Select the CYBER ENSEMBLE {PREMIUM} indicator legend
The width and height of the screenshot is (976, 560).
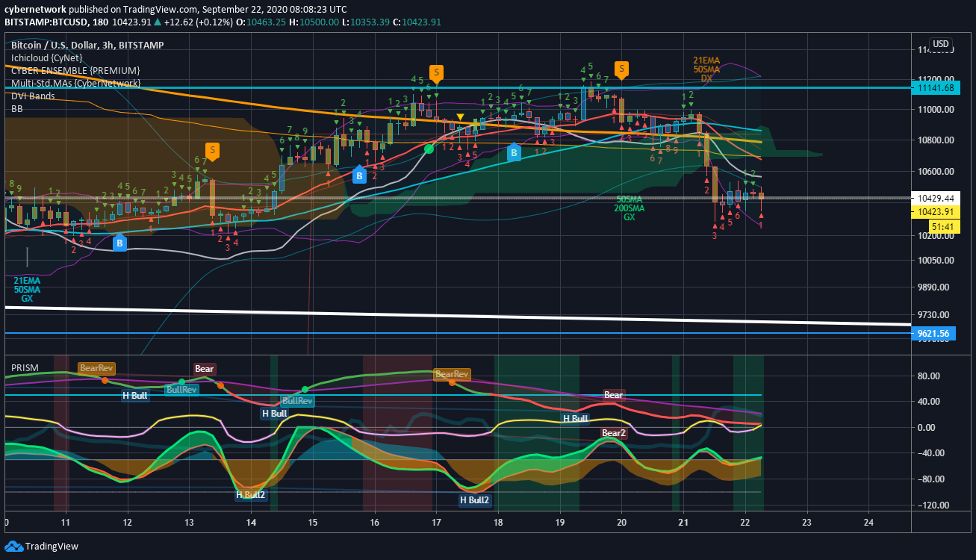point(75,71)
